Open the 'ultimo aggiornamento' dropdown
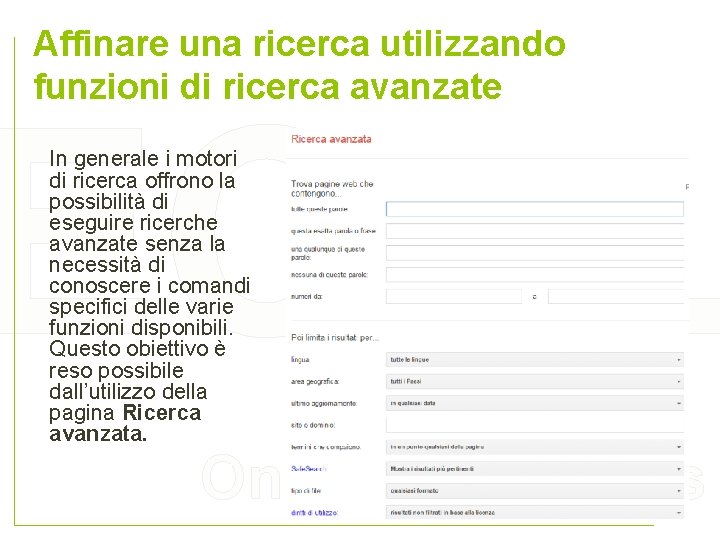 click(534, 403)
